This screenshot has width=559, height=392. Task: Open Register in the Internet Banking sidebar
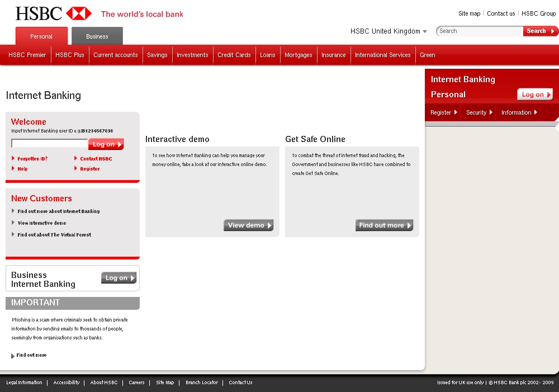click(x=444, y=112)
